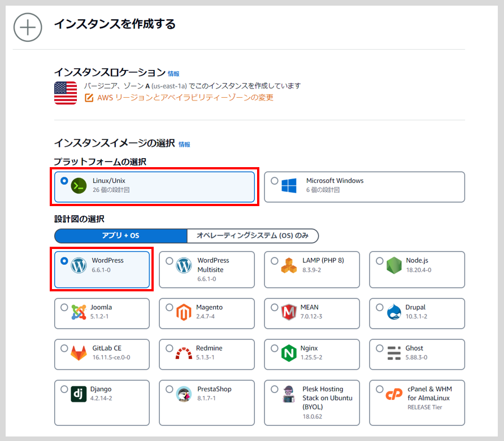Viewport: 504px width, 441px height.
Task: Select the Redmine radio button
Action: pos(170,348)
